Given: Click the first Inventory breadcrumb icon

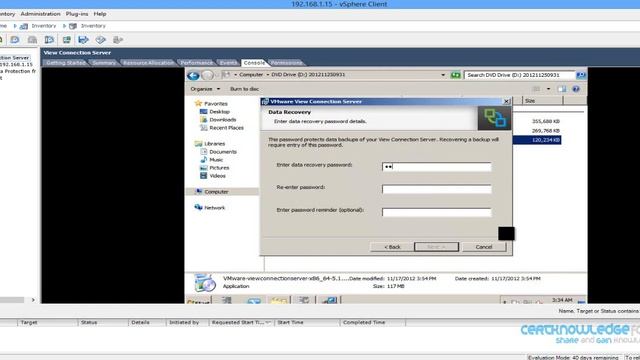Looking at the screenshot, I should (24, 26).
